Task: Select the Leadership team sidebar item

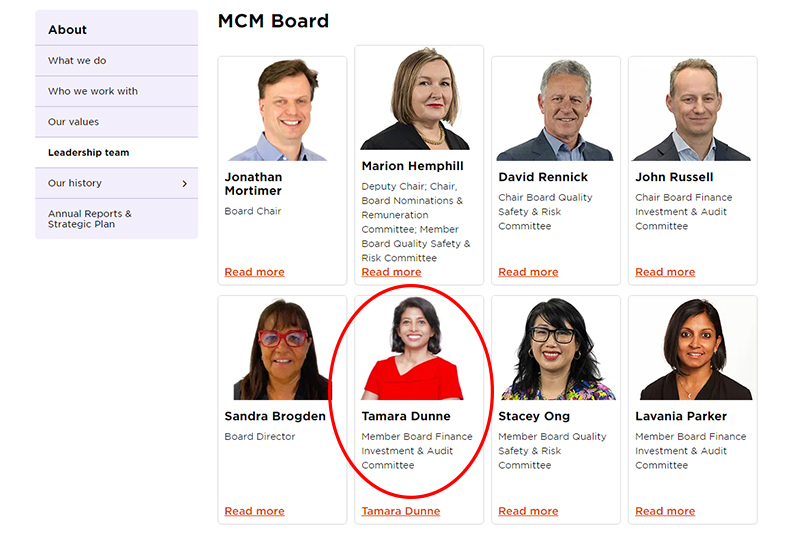Action: click(89, 153)
